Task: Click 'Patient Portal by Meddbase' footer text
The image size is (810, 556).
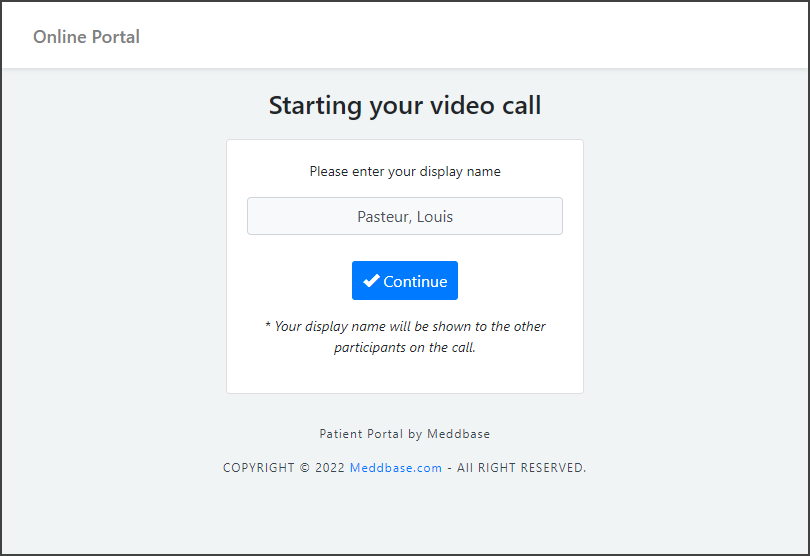Action: tap(404, 434)
